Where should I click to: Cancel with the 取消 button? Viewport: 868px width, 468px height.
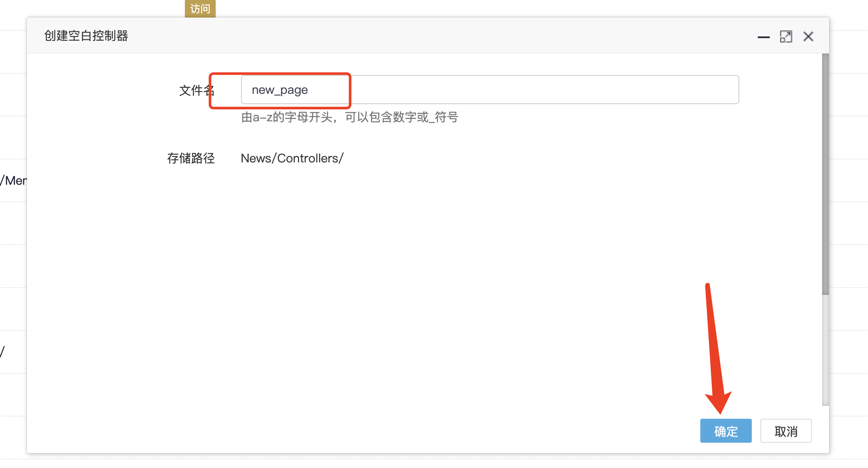[x=786, y=431]
